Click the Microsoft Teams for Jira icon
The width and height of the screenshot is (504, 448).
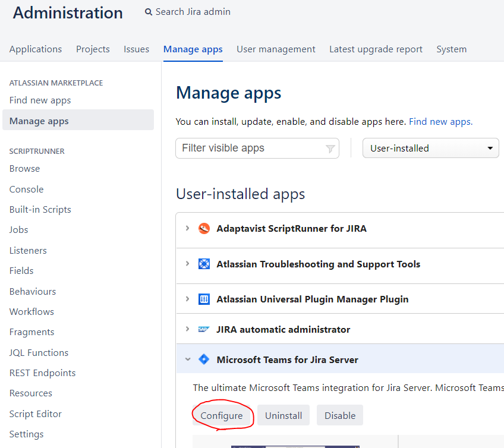pyautogui.click(x=204, y=359)
